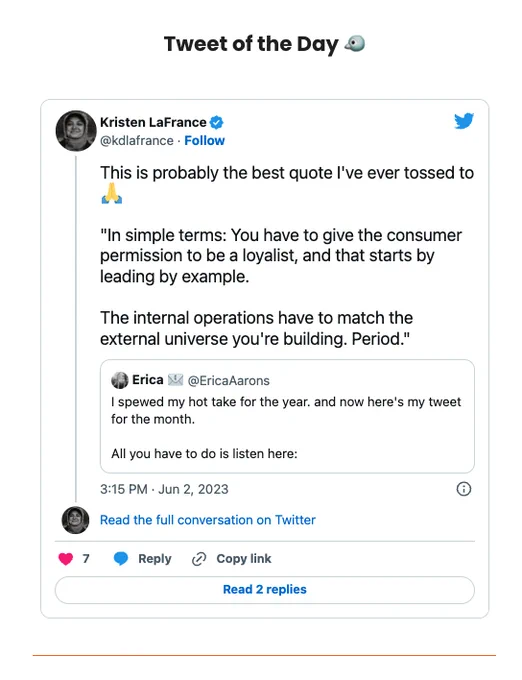This screenshot has height=680, width=522.
Task: Click the copy link chain icon
Action: pyautogui.click(x=199, y=559)
